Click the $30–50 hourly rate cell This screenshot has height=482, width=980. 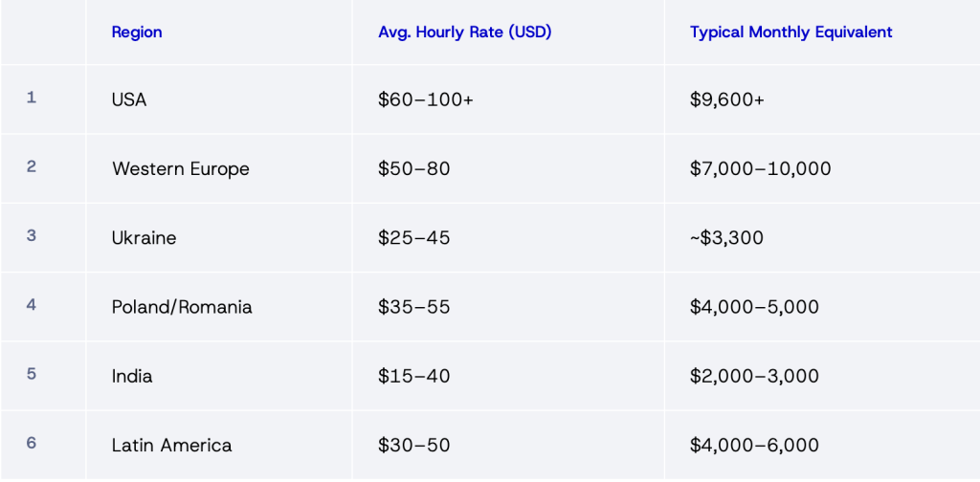(x=414, y=446)
